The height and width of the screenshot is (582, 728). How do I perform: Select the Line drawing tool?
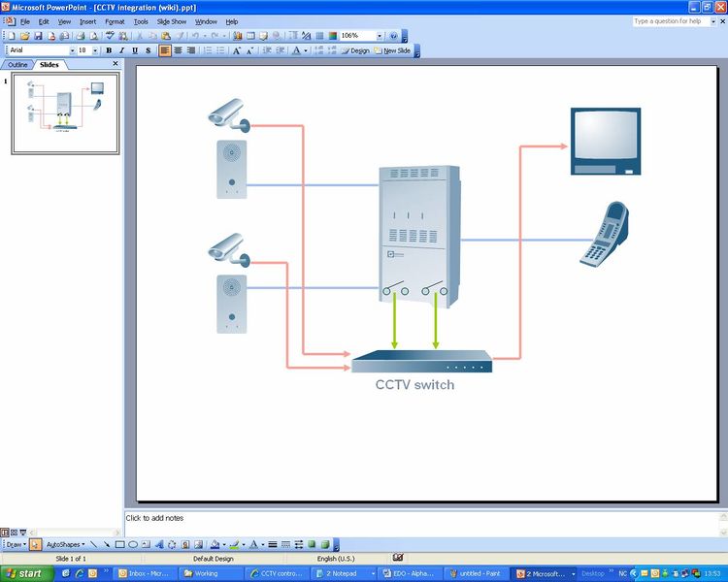click(93, 544)
